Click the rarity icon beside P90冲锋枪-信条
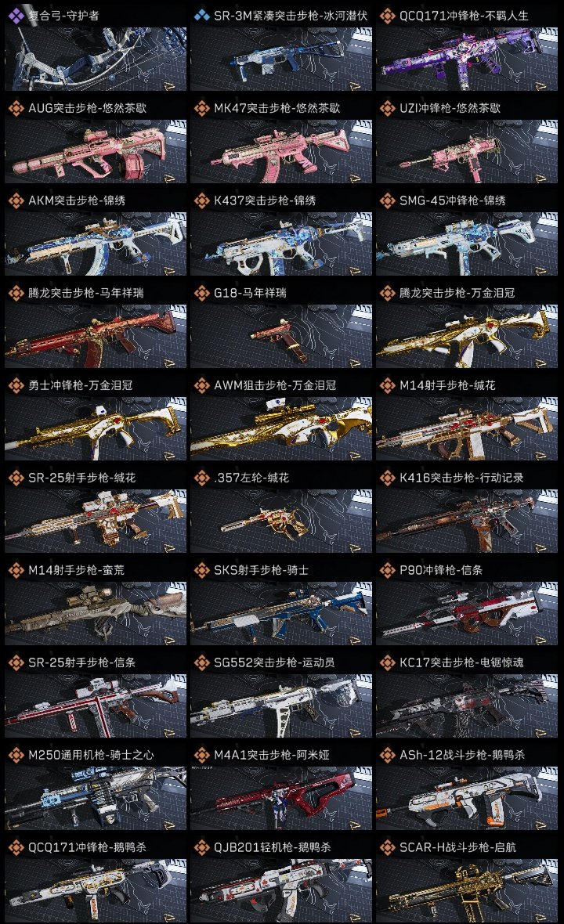 pyautogui.click(x=387, y=570)
